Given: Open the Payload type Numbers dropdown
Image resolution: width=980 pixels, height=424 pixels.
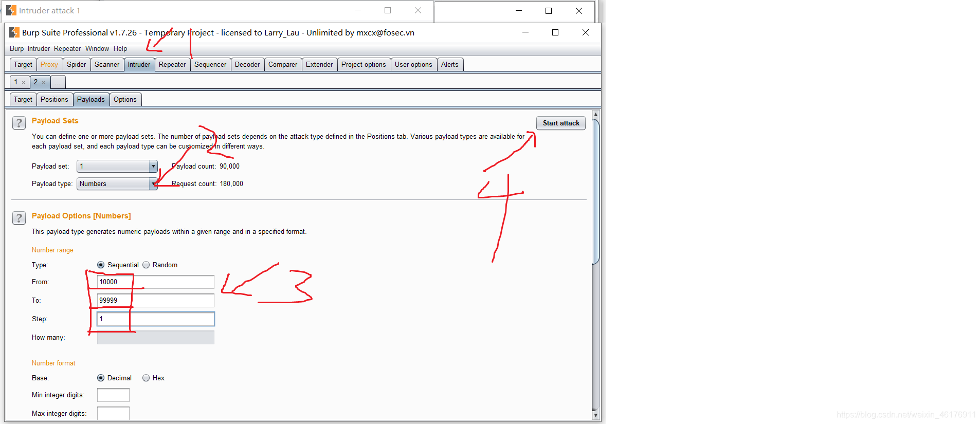Looking at the screenshot, I should 117,183.
